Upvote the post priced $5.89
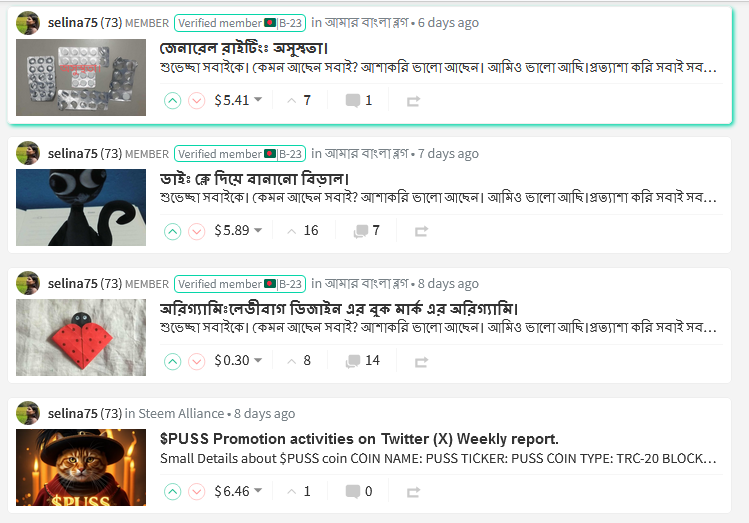 point(172,231)
